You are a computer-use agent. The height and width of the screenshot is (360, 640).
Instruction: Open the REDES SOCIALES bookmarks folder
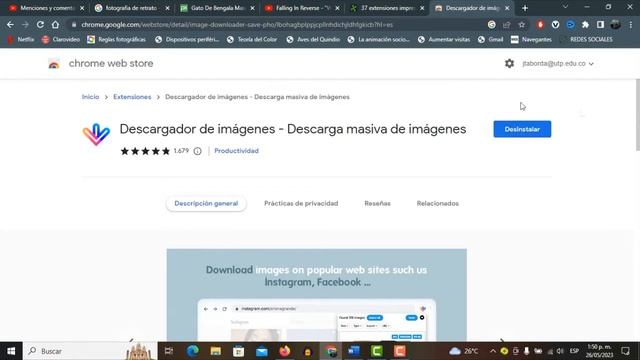tap(586, 40)
